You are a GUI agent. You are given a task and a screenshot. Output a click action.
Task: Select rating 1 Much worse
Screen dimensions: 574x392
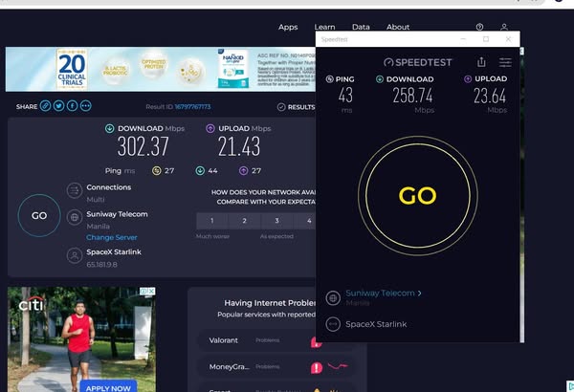click(210, 221)
